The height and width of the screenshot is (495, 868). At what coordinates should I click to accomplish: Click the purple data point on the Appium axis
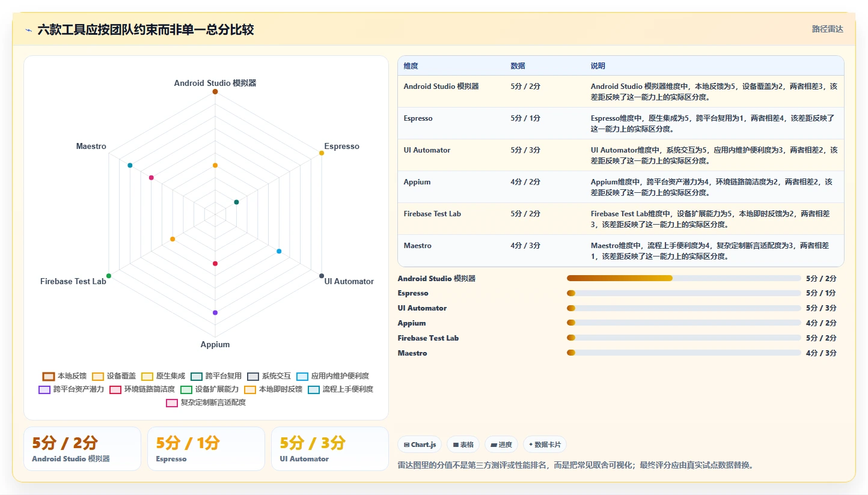coord(215,312)
